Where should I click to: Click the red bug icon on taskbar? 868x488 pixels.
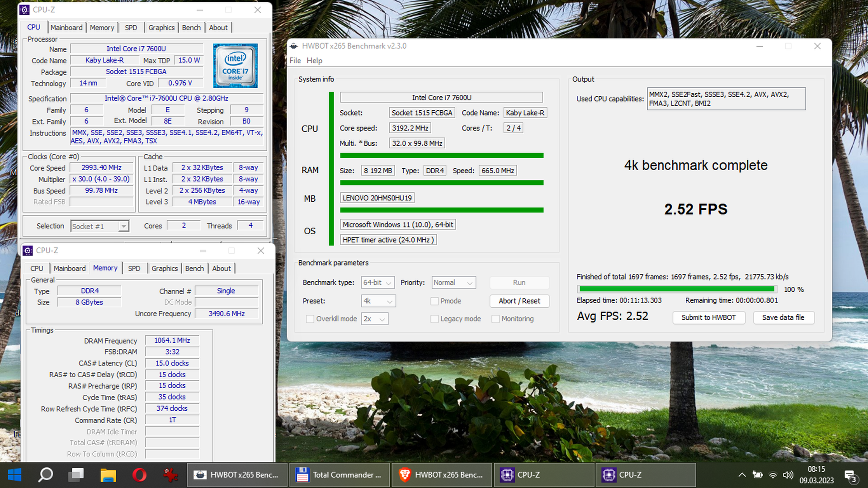tap(170, 475)
